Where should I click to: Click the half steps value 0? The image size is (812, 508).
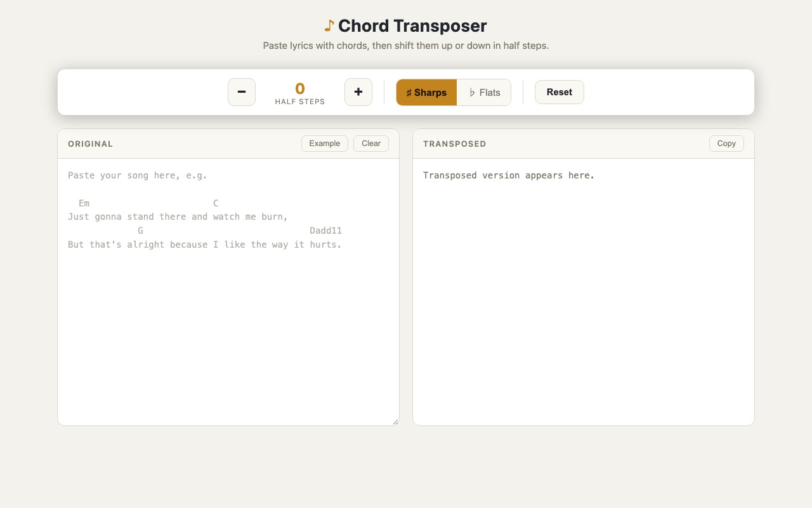click(300, 88)
